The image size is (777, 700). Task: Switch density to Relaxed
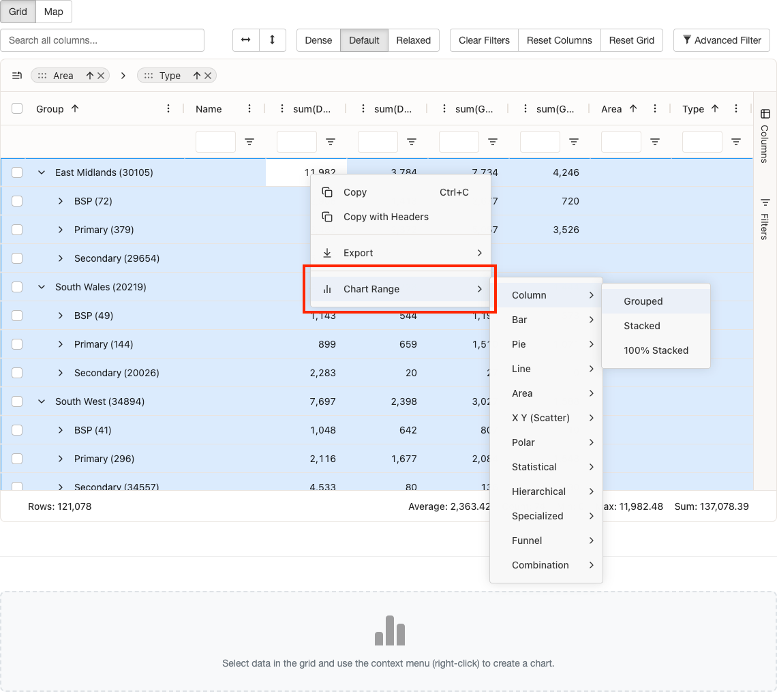[x=413, y=40]
